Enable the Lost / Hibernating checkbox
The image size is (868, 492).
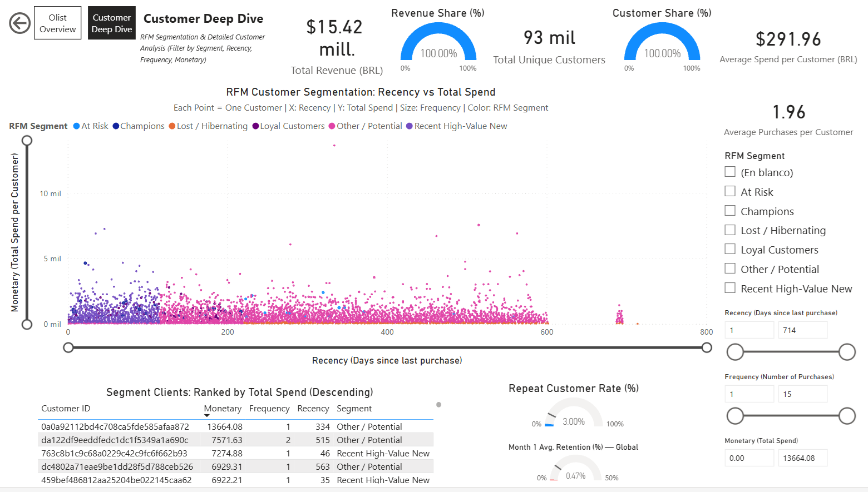pos(730,230)
